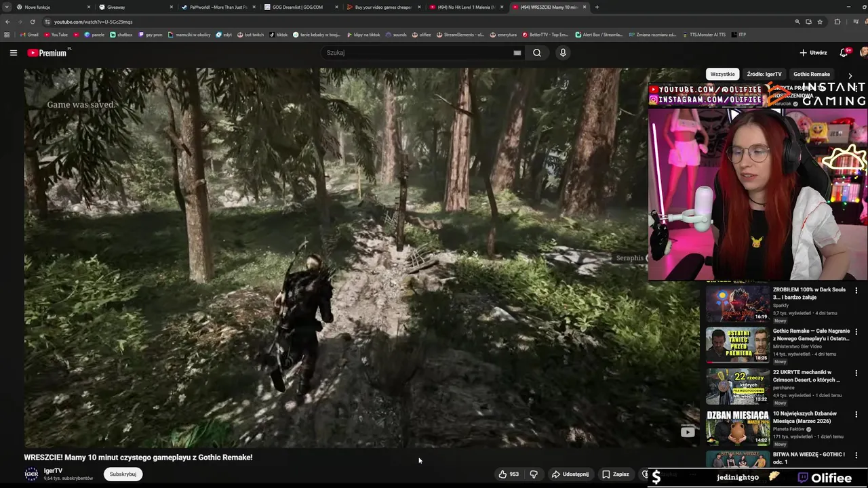Close the WRESZCIE Mamy 10 minut tab
This screenshot has width=868, height=488.
coord(585,7)
